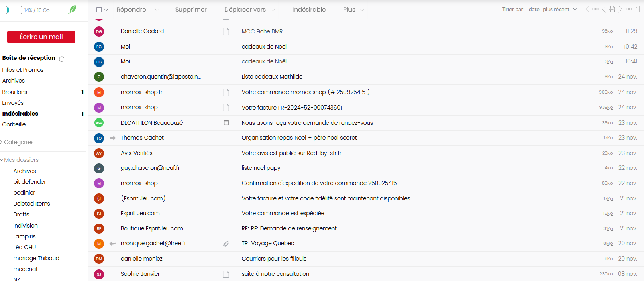This screenshot has width=644, height=281.
Task: Click the 14% storage usage bar
Action: (x=14, y=10)
